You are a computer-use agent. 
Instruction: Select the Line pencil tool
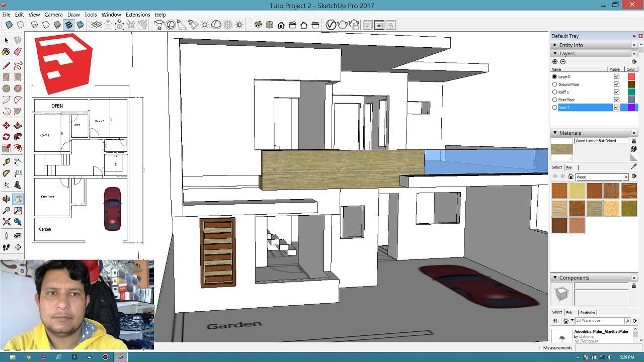(x=6, y=66)
